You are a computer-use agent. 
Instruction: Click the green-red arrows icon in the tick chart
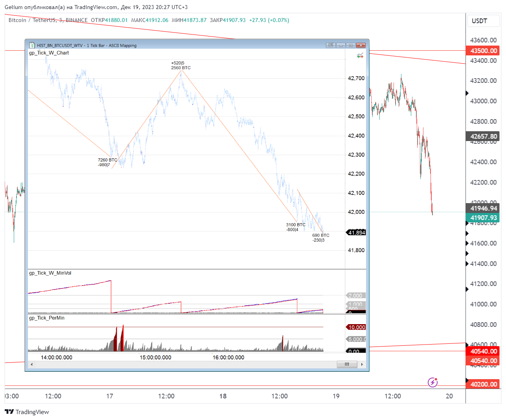[x=360, y=56]
